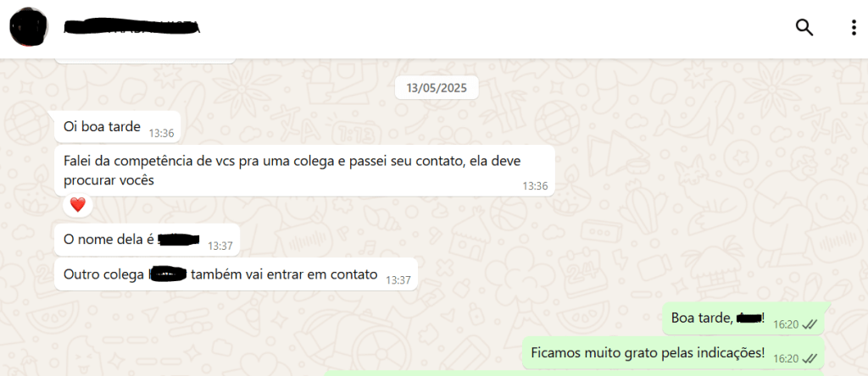Click the 16:20 timestamp on "Ficamos muito grato" message
868x376 pixels.
786,359
